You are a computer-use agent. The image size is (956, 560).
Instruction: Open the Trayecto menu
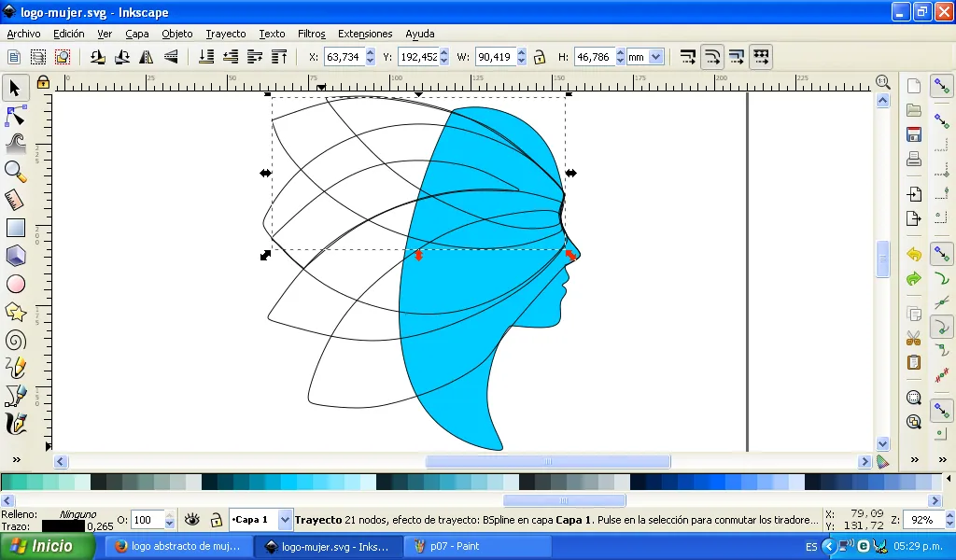226,35
